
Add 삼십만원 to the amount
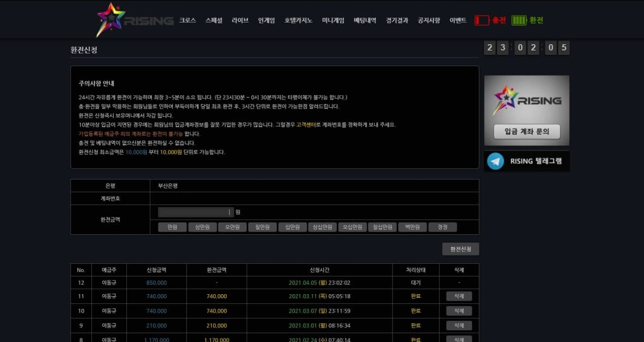point(323,227)
